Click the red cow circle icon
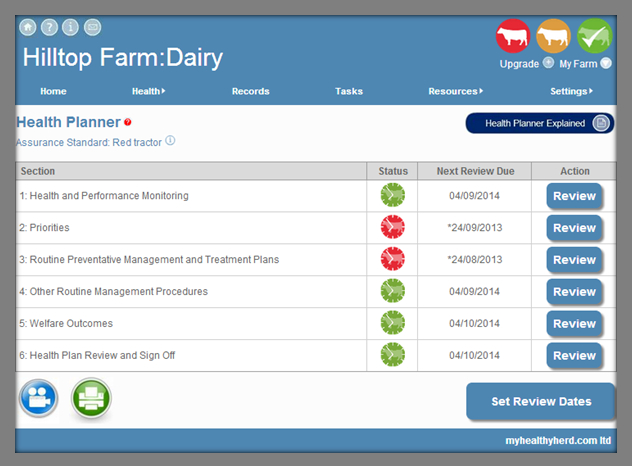This screenshot has width=632, height=466. [513, 36]
